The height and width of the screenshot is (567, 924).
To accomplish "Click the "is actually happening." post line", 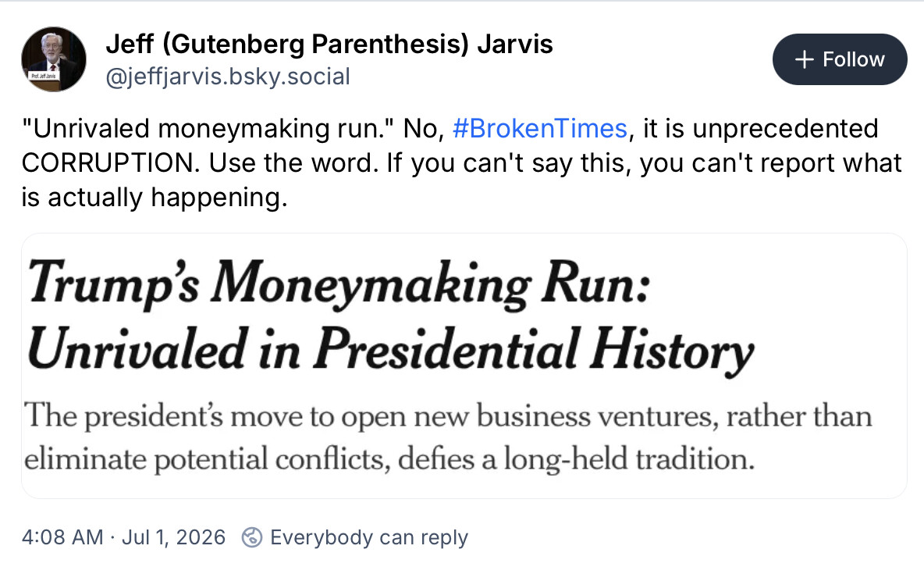I will tap(155, 198).
